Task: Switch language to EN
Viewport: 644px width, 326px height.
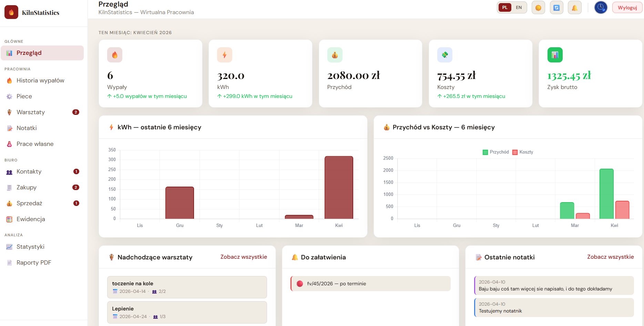Action: coord(519,8)
